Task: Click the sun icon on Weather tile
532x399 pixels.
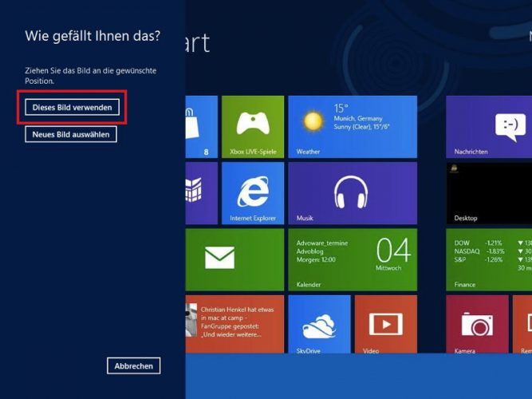Action: point(313,121)
